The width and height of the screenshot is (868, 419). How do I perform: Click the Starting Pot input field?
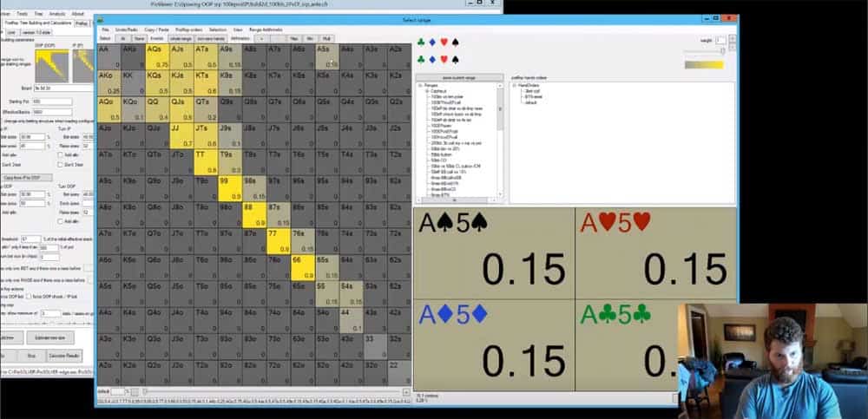[x=52, y=101]
